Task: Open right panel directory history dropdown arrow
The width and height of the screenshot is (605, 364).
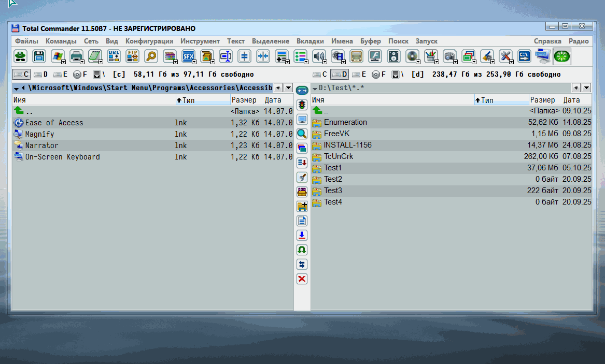Action: [586, 88]
